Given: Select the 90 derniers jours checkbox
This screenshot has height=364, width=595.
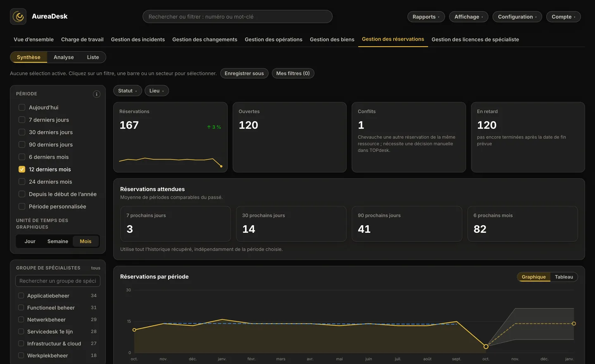Looking at the screenshot, I should 22,144.
